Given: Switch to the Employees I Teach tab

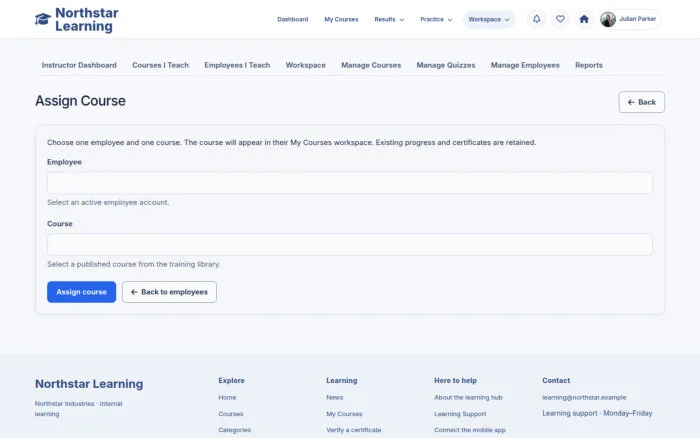Looking at the screenshot, I should point(237,65).
